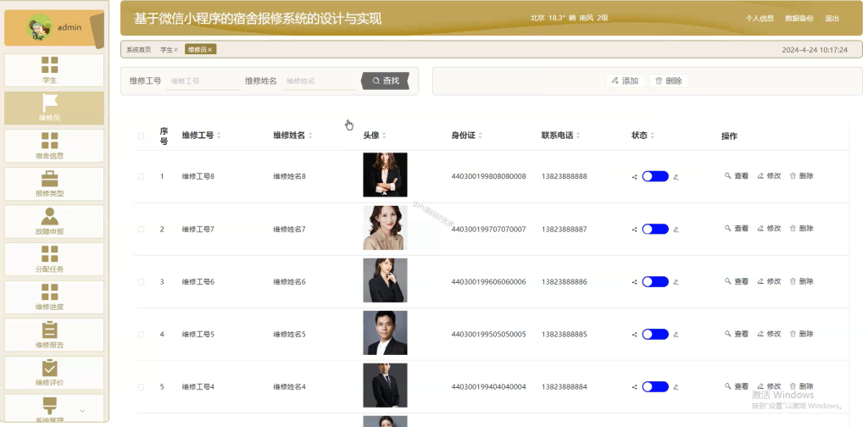Open 维修报告 clipboard icon
868x427 pixels.
click(50, 330)
